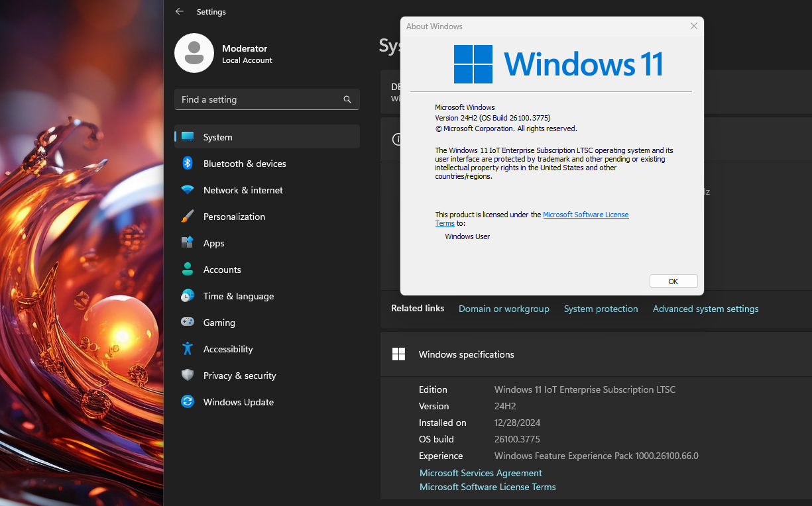Open Microsoft Software License Terms link
The width and height of the screenshot is (812, 506).
[487, 487]
